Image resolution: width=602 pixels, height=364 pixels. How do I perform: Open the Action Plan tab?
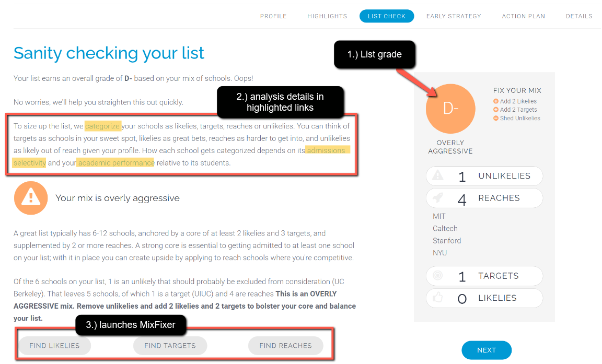pyautogui.click(x=523, y=16)
